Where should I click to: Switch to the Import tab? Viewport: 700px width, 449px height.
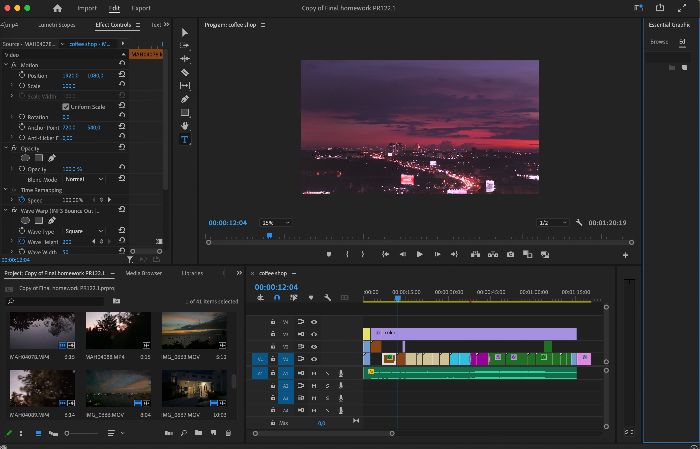click(87, 8)
